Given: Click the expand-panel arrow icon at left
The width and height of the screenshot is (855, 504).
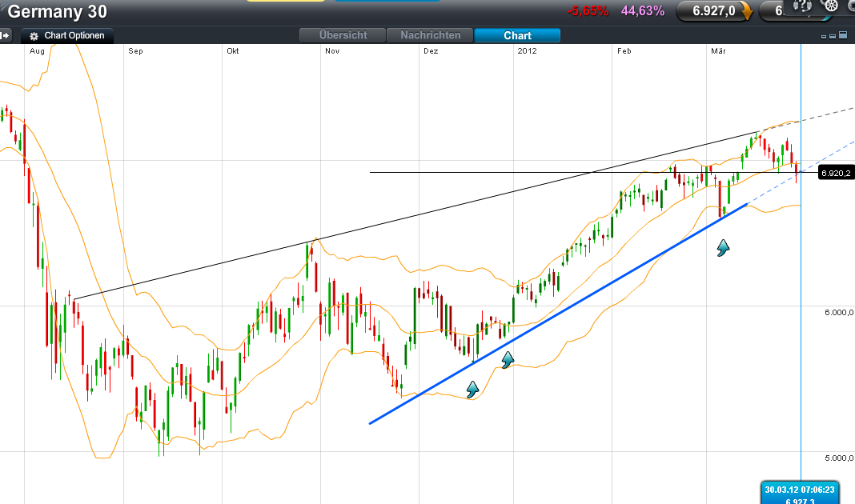Looking at the screenshot, I should 5,35.
